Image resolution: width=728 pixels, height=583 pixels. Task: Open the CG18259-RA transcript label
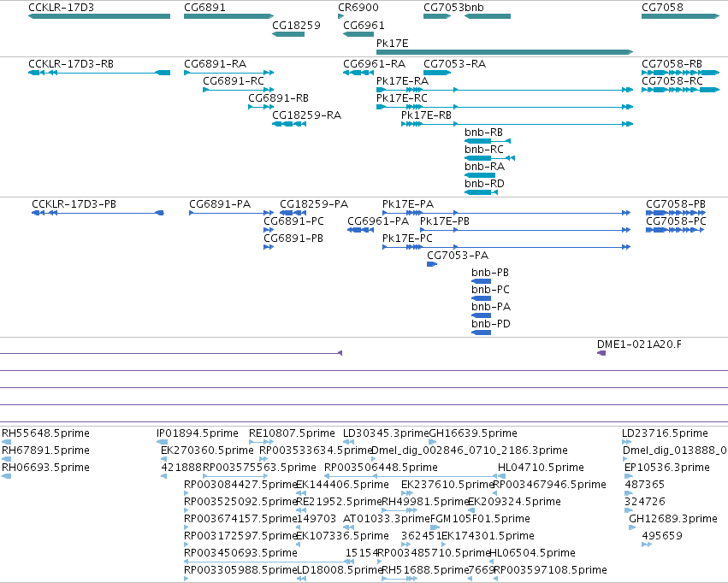(306, 115)
